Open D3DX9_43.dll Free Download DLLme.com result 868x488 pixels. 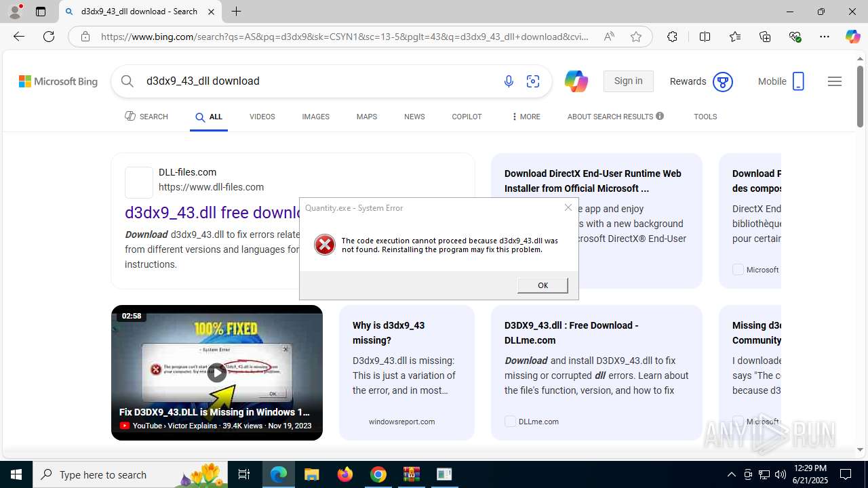tap(571, 333)
